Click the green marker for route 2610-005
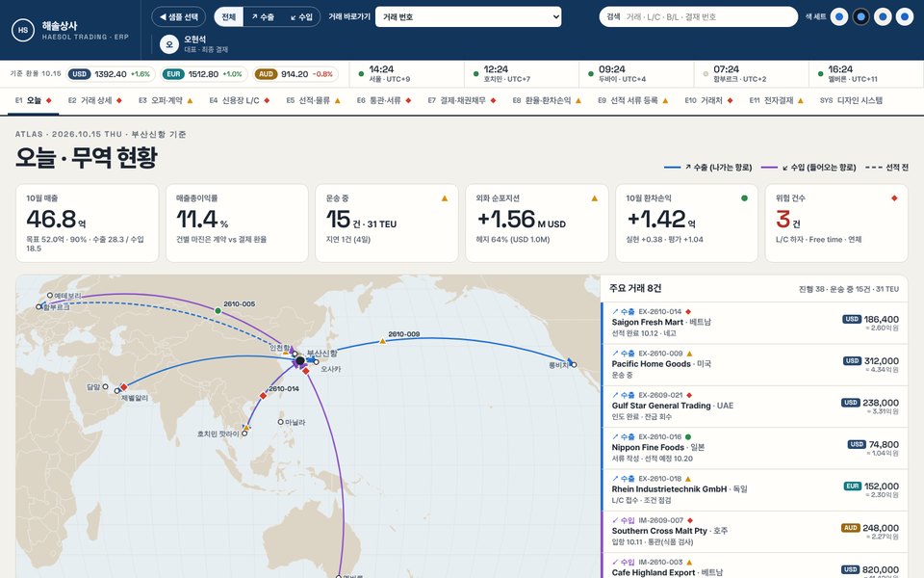924x578 pixels. [218, 311]
